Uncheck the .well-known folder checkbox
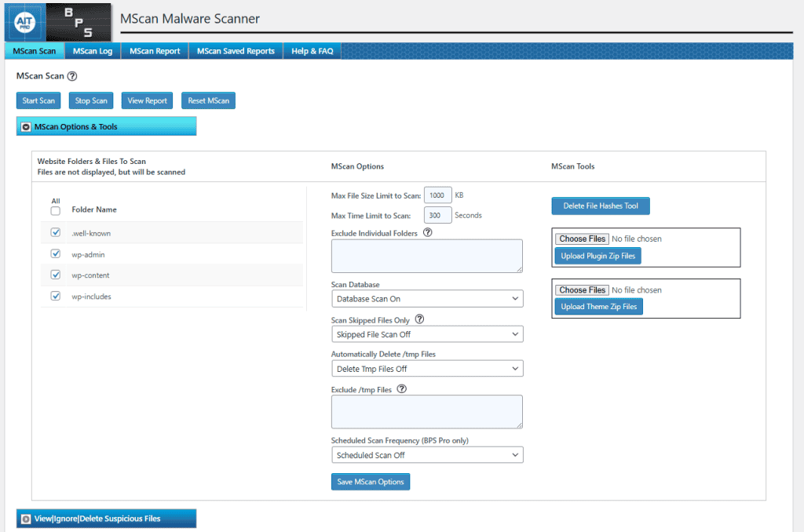 [x=56, y=233]
